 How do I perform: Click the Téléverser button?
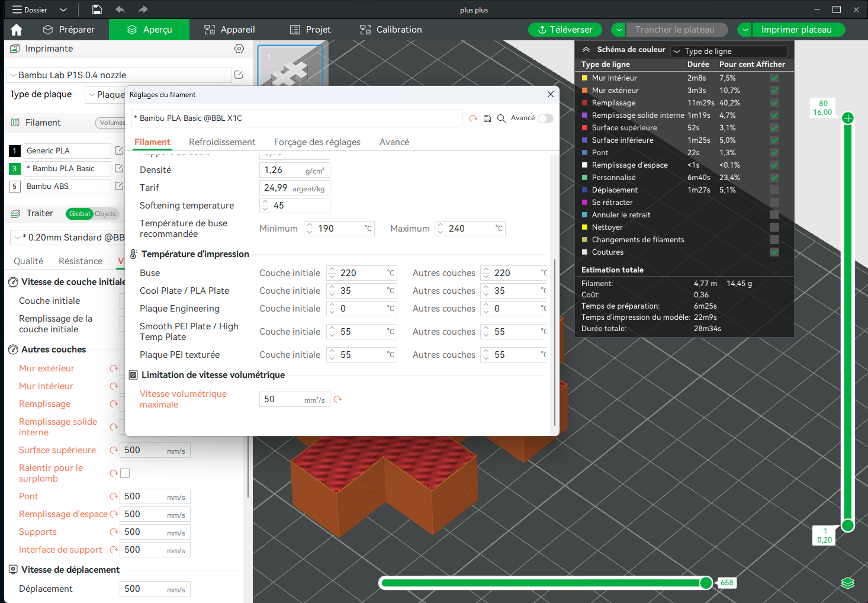tap(565, 30)
